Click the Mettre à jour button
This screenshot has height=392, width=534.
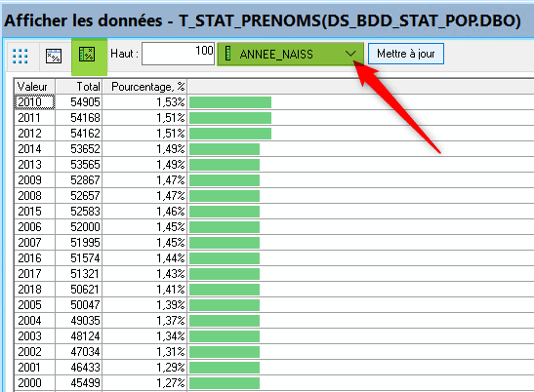(x=405, y=54)
